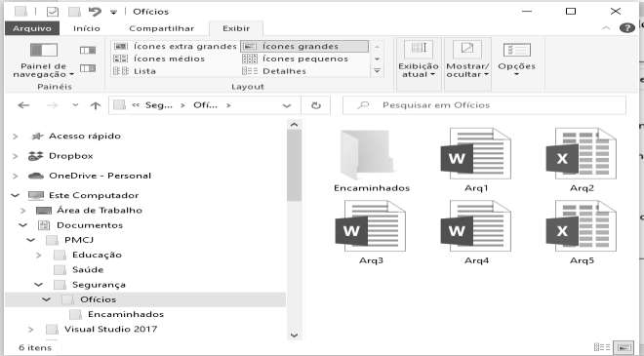Click the properties checkmark icon in title bar
The image size is (644, 356).
[53, 12]
